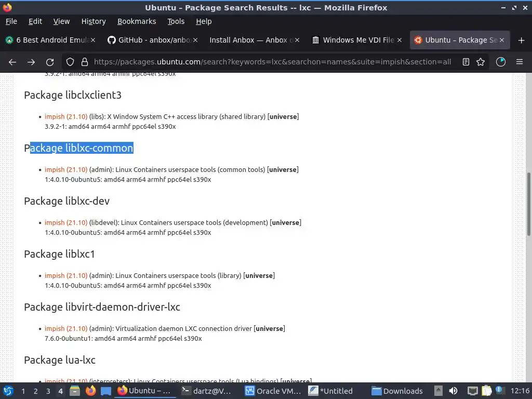The height and width of the screenshot is (399, 532).
Task: Open the update notifier tray icon
Action: (499, 391)
